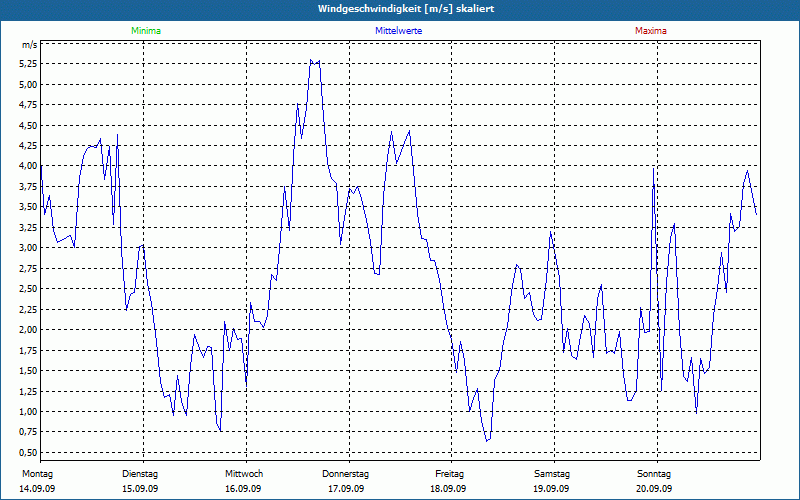Click the 15.09.09 date label
Image resolution: width=800 pixels, height=500 pixels.
tap(140, 489)
